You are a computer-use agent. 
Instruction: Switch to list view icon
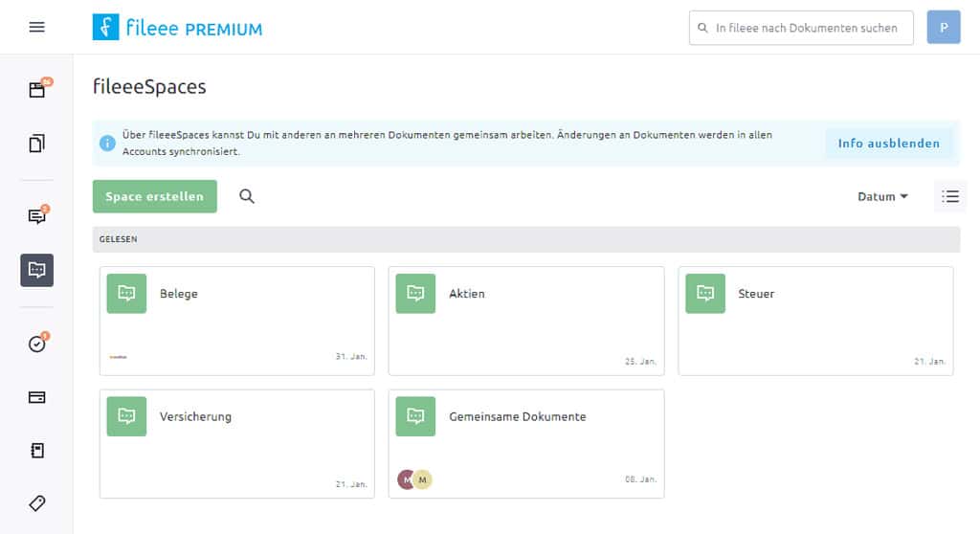[x=950, y=196]
